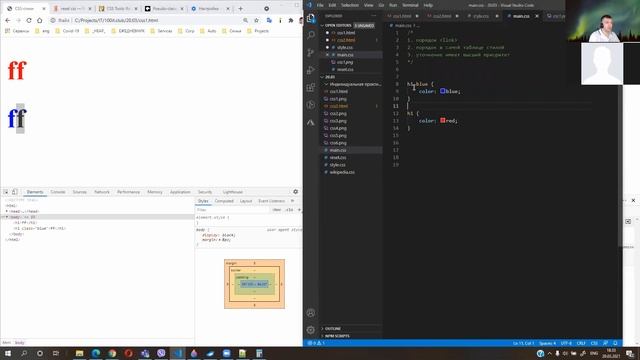Switch to the Computed styles tab
Image resolution: width=640 pixels, height=360 pixels.
[224, 201]
